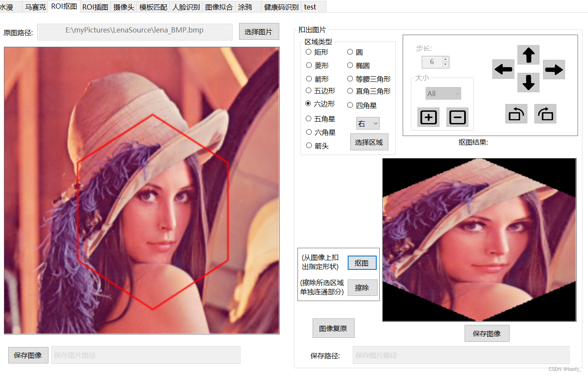Click the 保存路径 input field
The width and height of the screenshot is (588, 376).
pos(460,355)
